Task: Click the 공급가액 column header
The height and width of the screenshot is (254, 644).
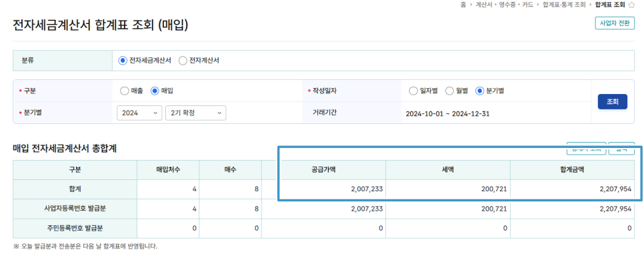Action: coord(323,170)
